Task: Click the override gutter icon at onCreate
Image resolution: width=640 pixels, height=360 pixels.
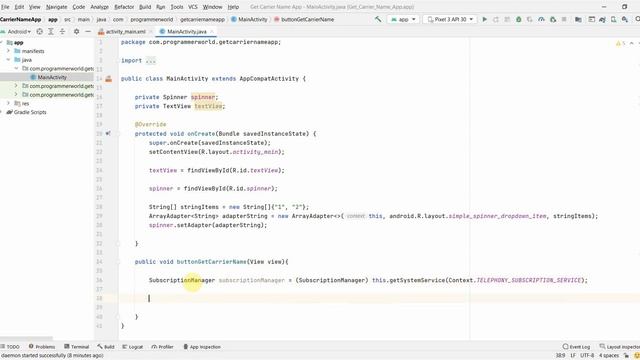Action: pyautogui.click(x=108, y=133)
